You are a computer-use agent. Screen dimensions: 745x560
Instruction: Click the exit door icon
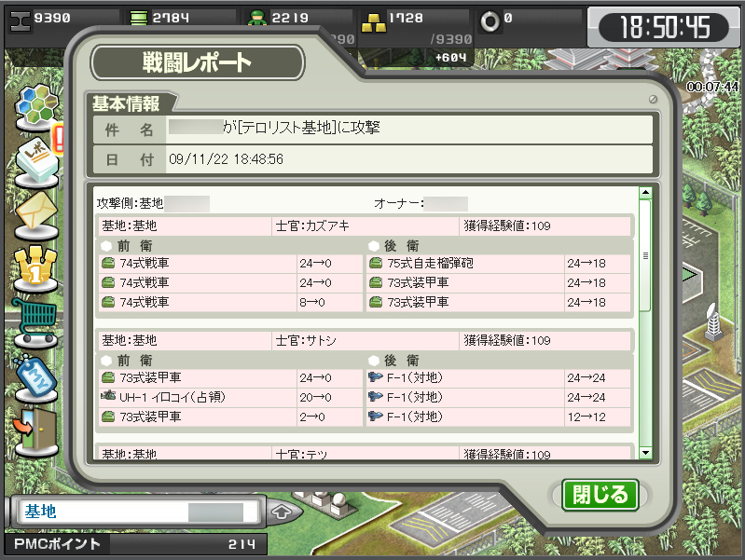(x=36, y=432)
